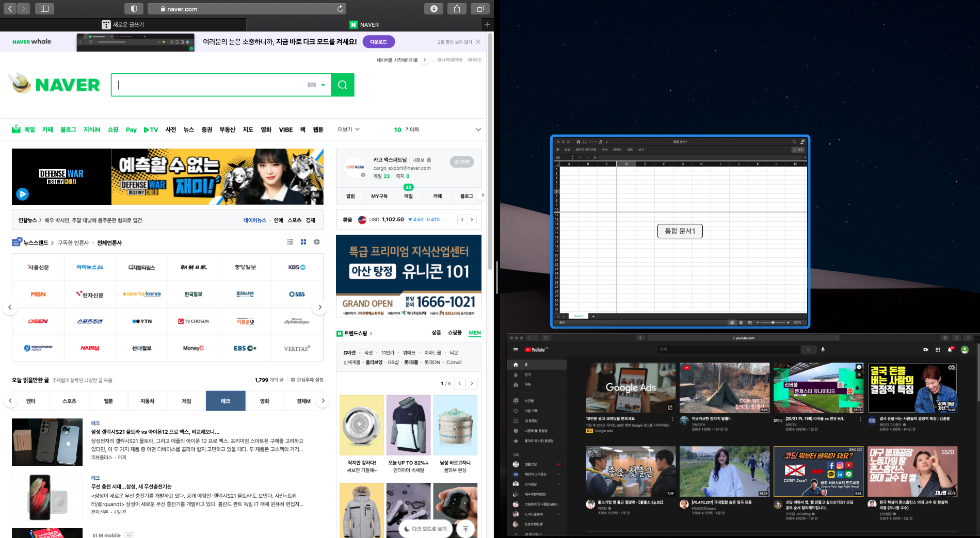
Task: Toggle the virtual keyboard in Naver search box
Action: 313,85
